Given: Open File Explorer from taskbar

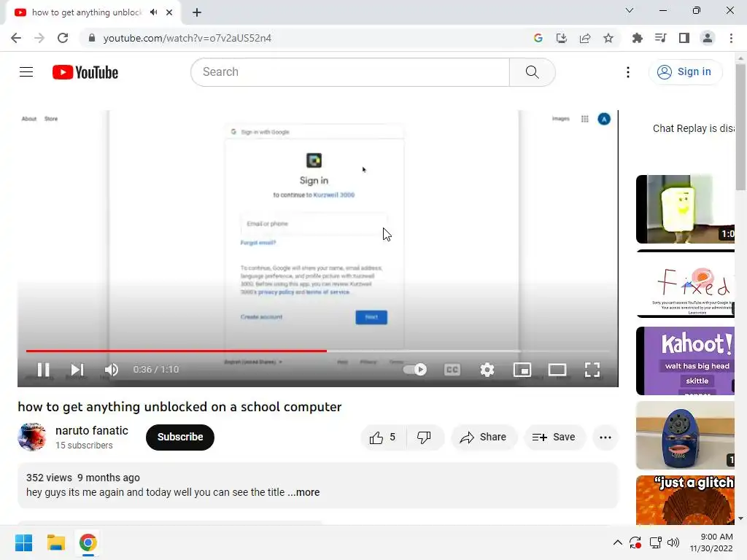Looking at the screenshot, I should [x=55, y=542].
